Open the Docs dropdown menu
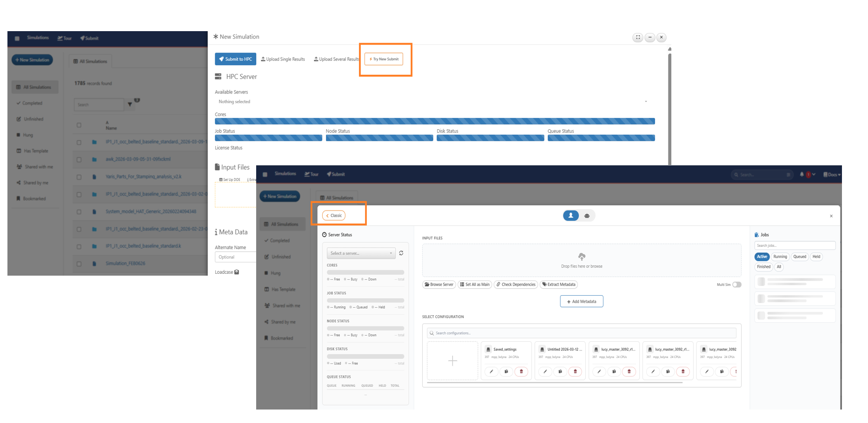Image resolution: width=868 pixels, height=423 pixels. [832, 175]
